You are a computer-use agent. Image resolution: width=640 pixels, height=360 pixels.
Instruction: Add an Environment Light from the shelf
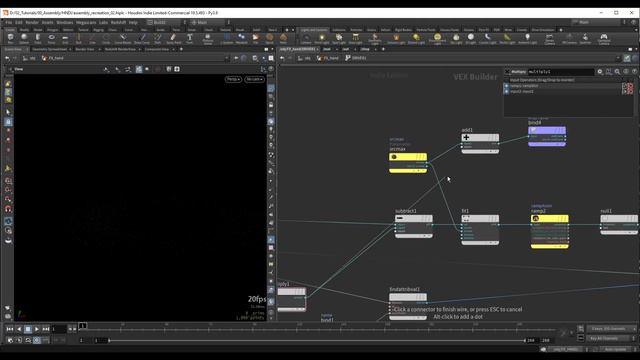point(437,39)
